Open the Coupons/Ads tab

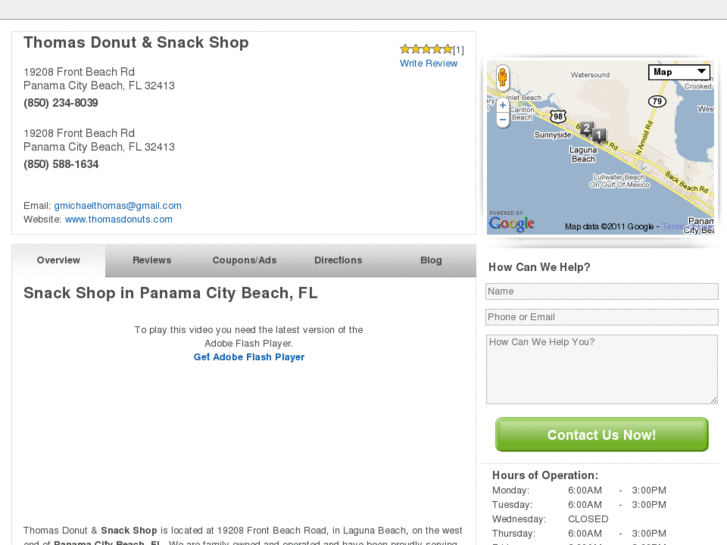(x=244, y=260)
